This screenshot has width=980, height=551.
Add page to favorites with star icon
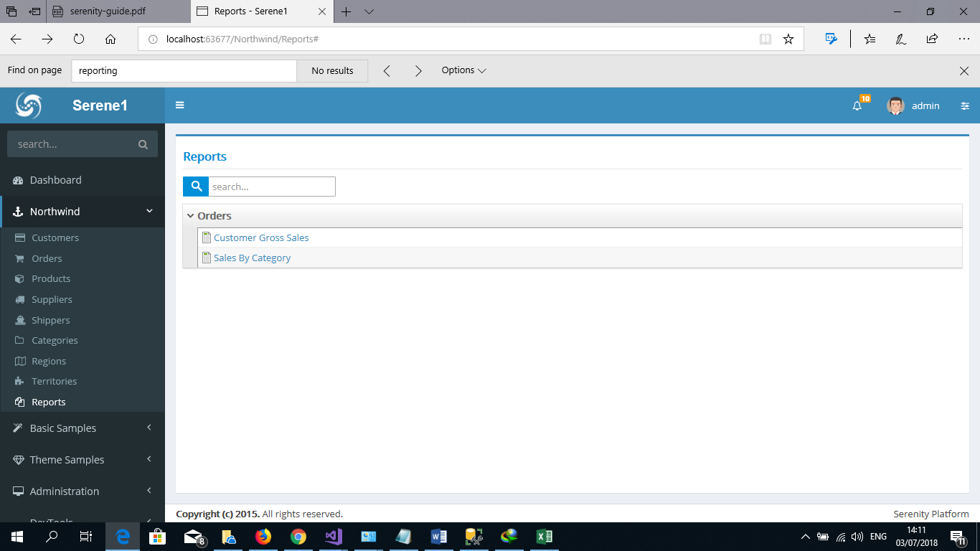(x=788, y=39)
